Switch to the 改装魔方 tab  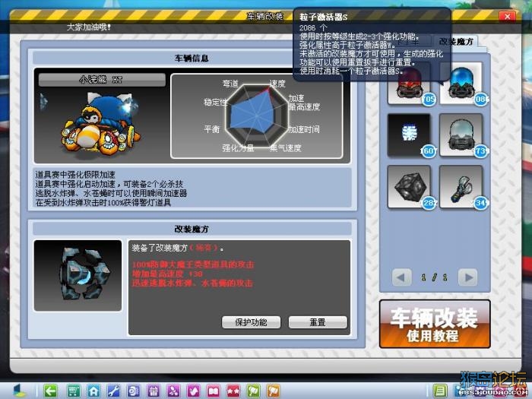(x=456, y=41)
